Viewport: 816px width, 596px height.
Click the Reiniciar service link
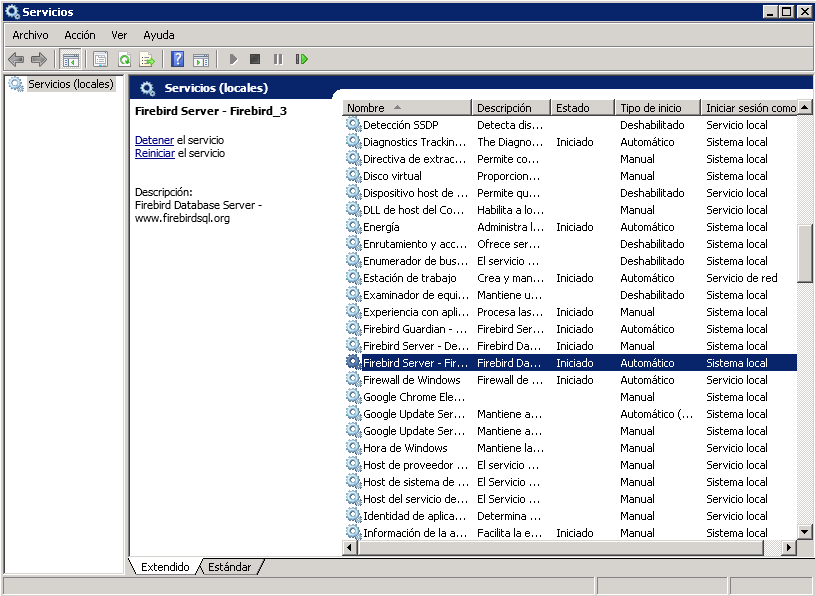click(x=155, y=154)
